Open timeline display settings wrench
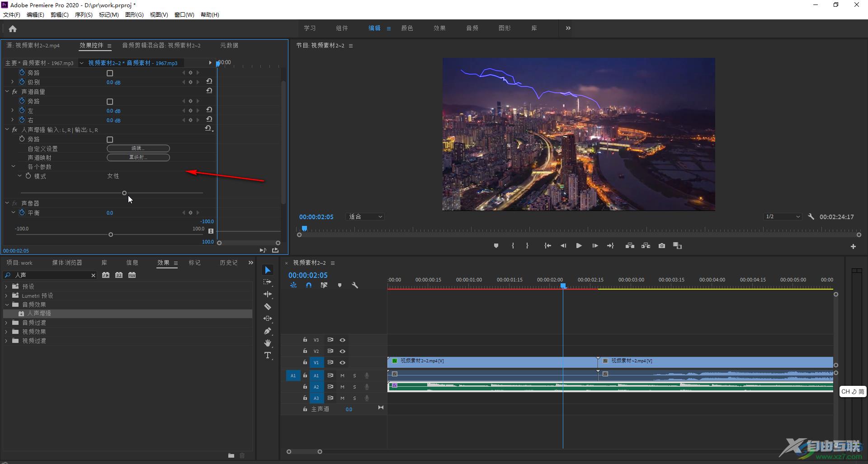Viewport: 868px width, 464px height. click(355, 286)
